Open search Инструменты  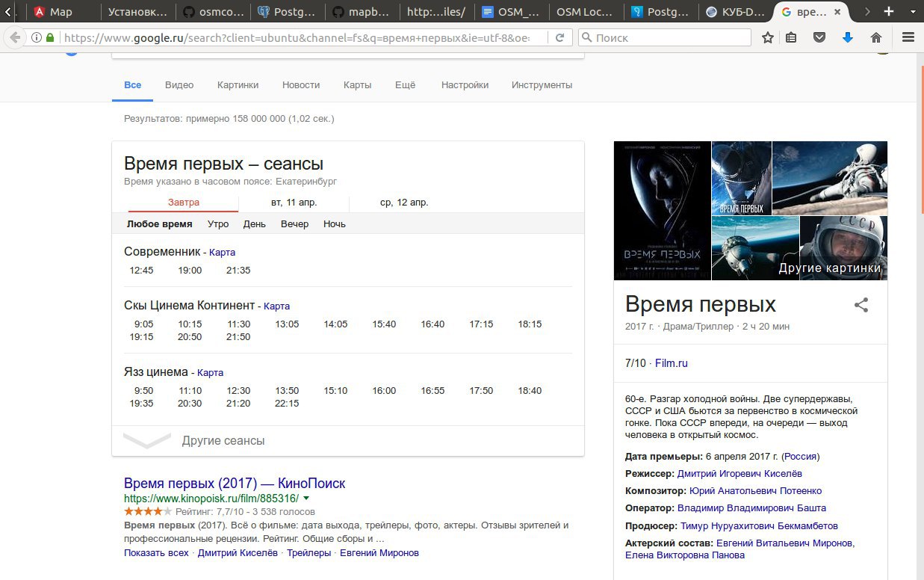[542, 85]
